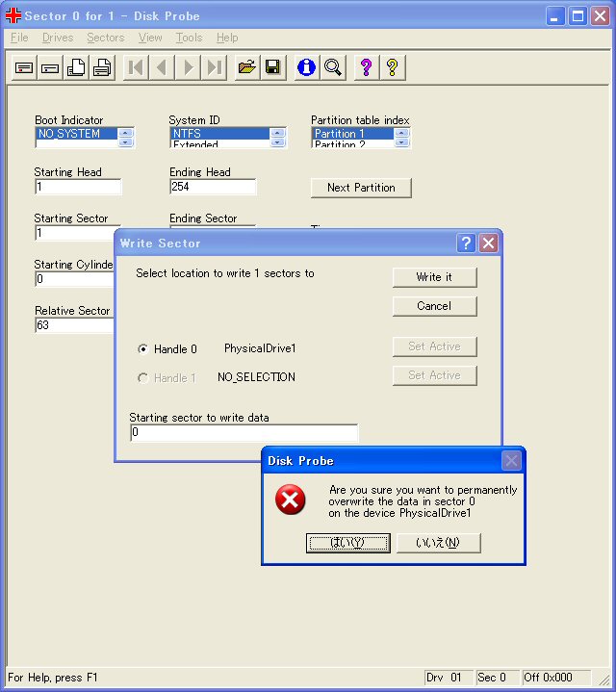Click the Relative Sector input field
Screen dimensions: 616x692
pos(74,325)
